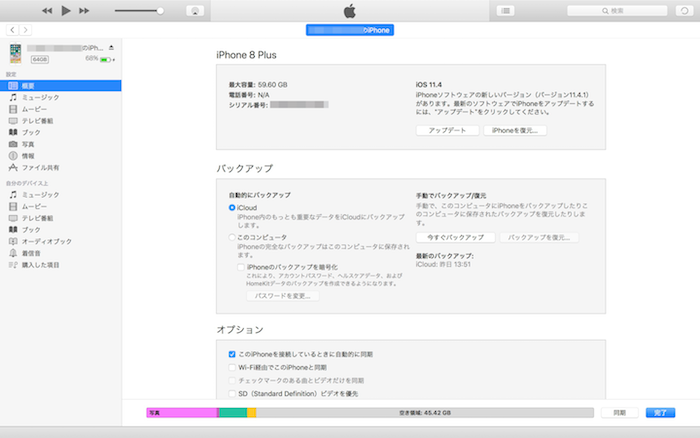The image size is (700, 438).
Task: Click the Apple logo in the top bar
Action: click(x=350, y=11)
